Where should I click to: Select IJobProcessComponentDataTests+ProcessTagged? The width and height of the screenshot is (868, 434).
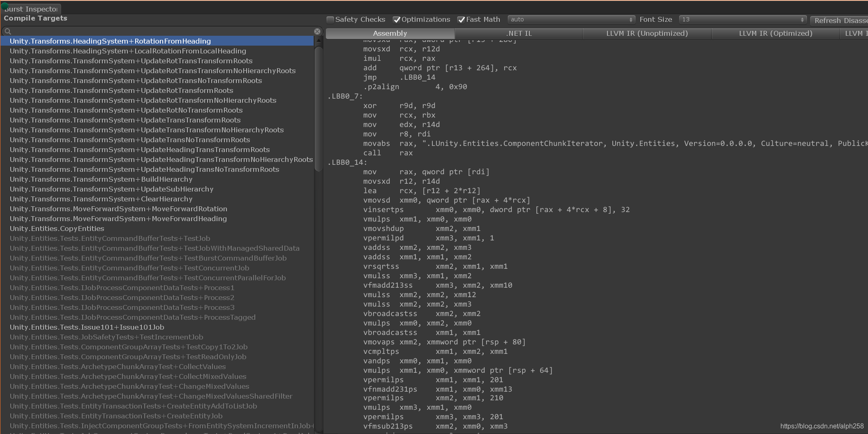157,317
